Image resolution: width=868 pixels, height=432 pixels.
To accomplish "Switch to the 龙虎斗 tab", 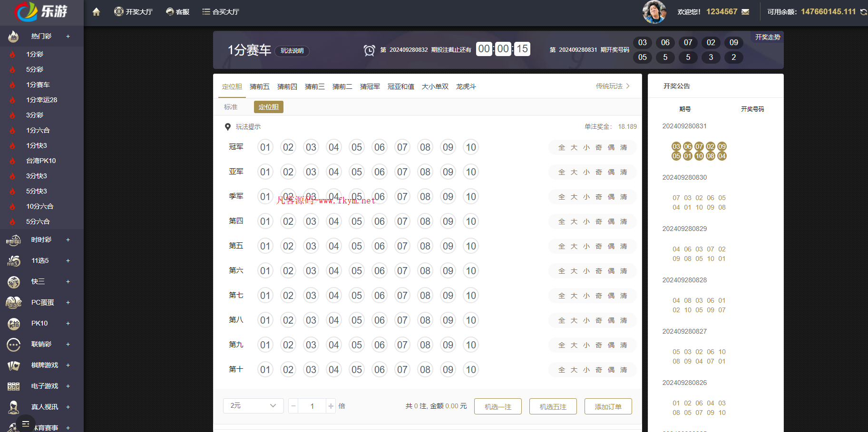I will [466, 86].
